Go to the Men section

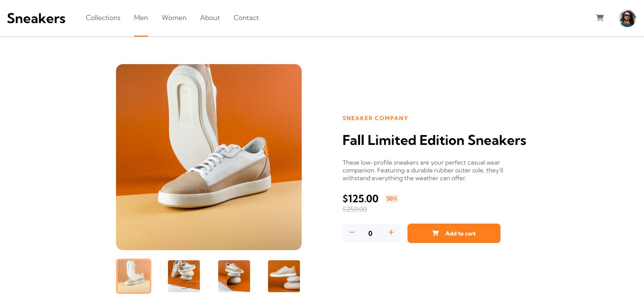141,18
